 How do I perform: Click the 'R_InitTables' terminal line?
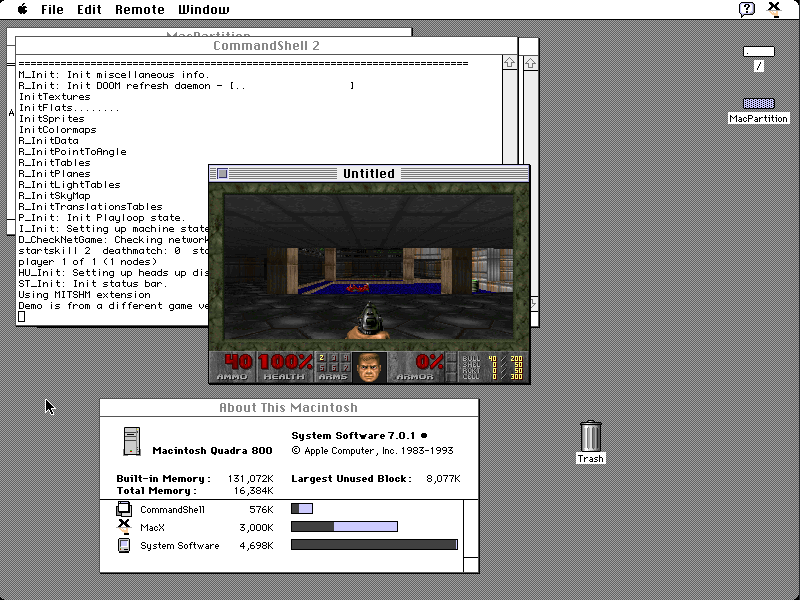[55, 163]
